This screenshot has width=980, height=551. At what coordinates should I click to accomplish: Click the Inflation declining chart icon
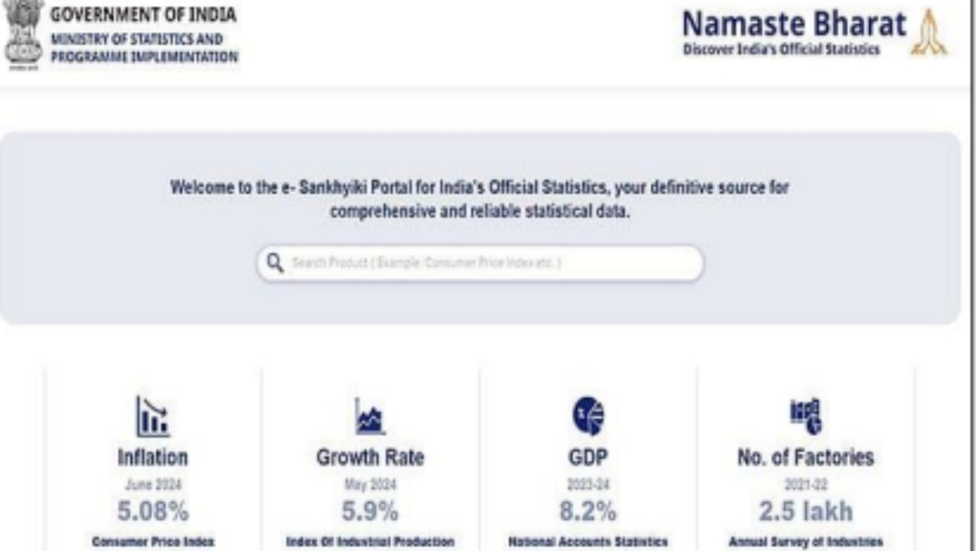click(x=153, y=416)
